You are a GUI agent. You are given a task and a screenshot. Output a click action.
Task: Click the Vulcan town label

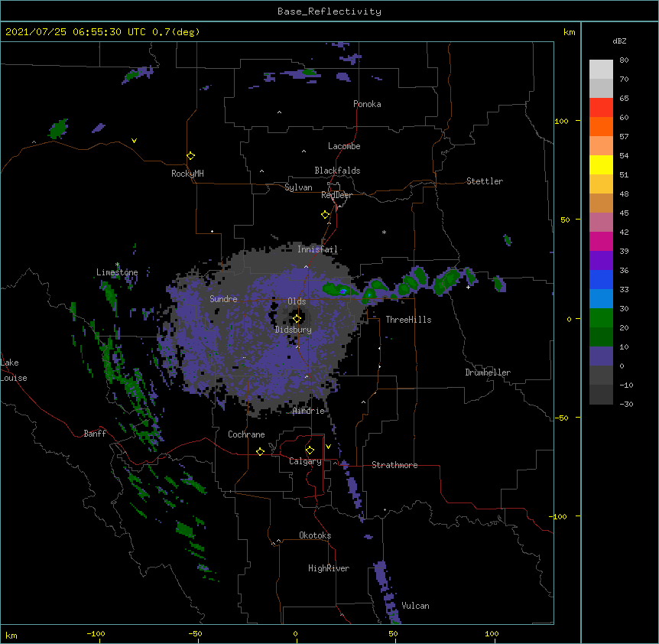coord(415,606)
